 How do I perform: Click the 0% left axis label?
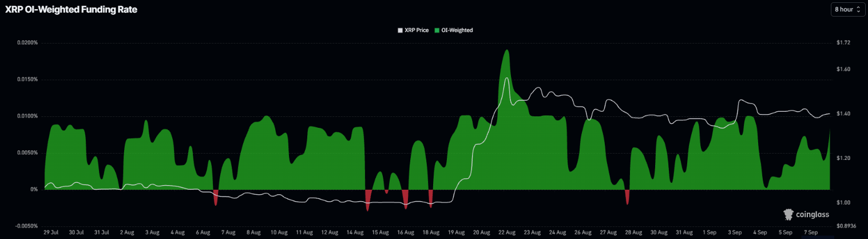pyautogui.click(x=34, y=190)
